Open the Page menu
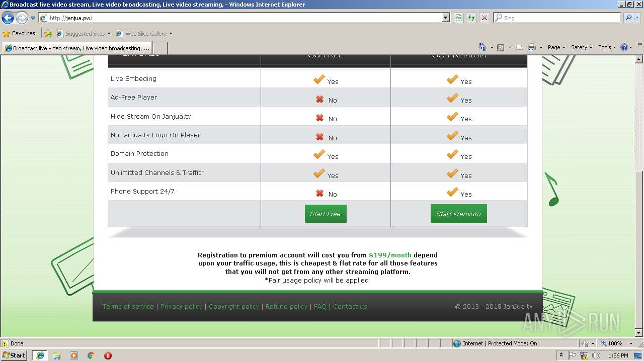 (x=556, y=47)
